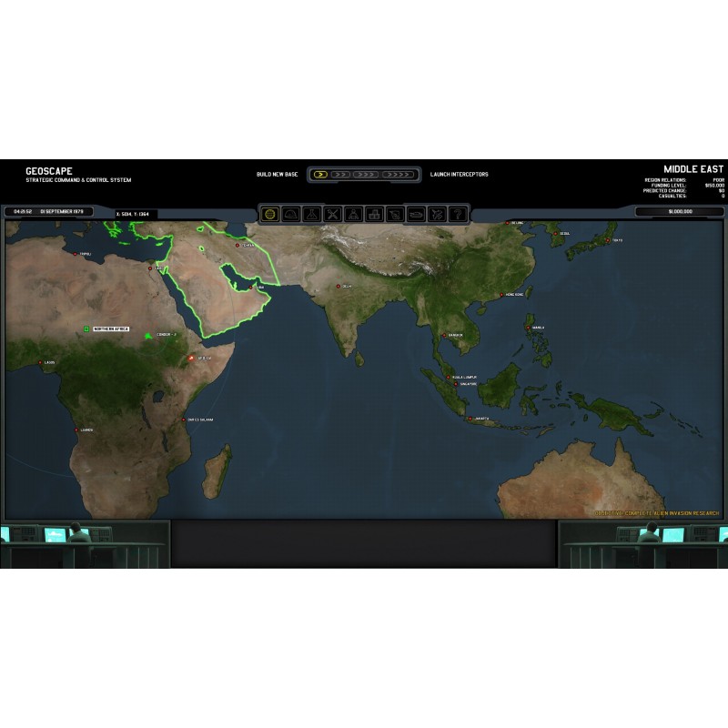Set time speed to fastest four arrows
Viewport: 728px width, 728px height.
click(x=398, y=174)
